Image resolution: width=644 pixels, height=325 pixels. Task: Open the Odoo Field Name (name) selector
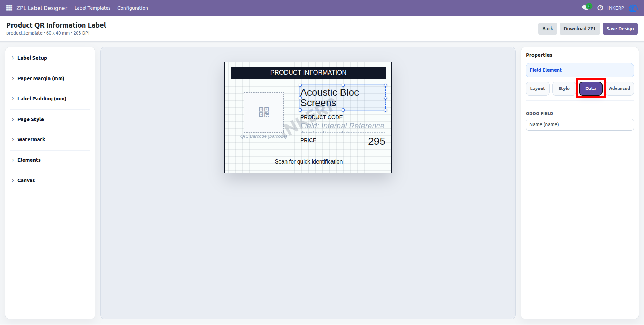coord(580,124)
